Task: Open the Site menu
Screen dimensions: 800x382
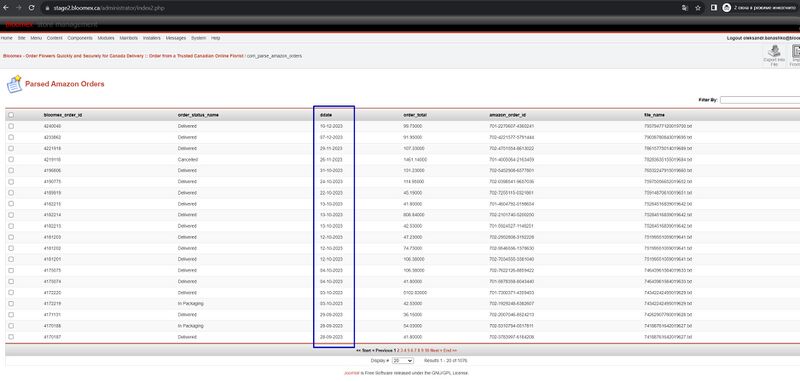Action: click(x=21, y=38)
